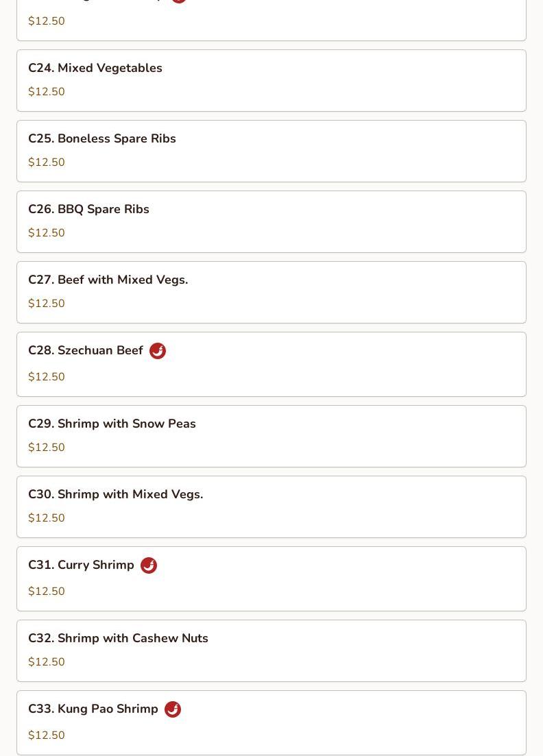The height and width of the screenshot is (756, 543).
Task: Click the price below Boneless Spare Ribs
Action: [x=47, y=162]
